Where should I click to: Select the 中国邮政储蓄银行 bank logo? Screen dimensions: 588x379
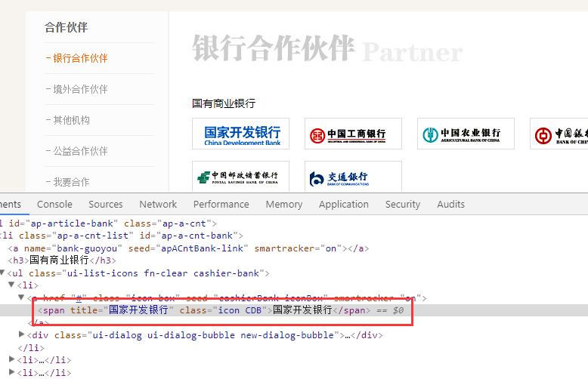click(x=240, y=177)
